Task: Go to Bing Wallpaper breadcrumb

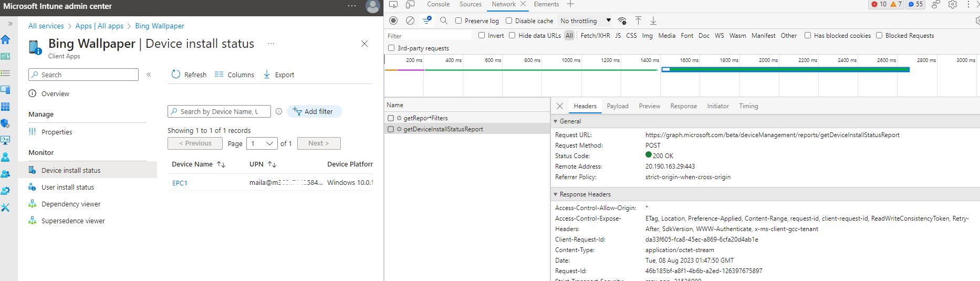Action: 160,26
